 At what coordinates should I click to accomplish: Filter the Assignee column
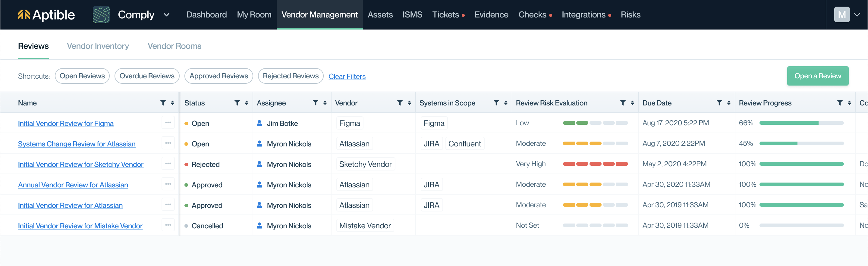(x=316, y=103)
